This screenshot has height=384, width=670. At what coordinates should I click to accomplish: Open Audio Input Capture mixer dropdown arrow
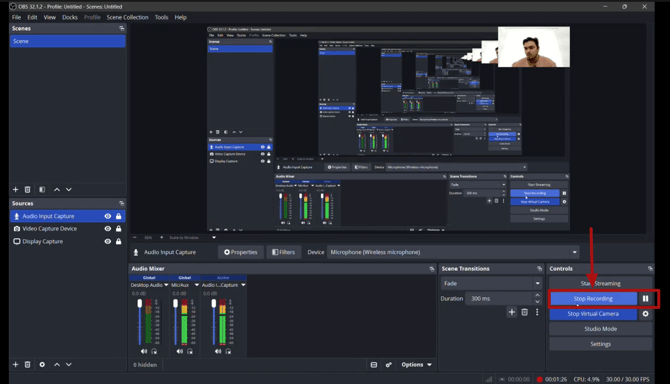coord(243,285)
